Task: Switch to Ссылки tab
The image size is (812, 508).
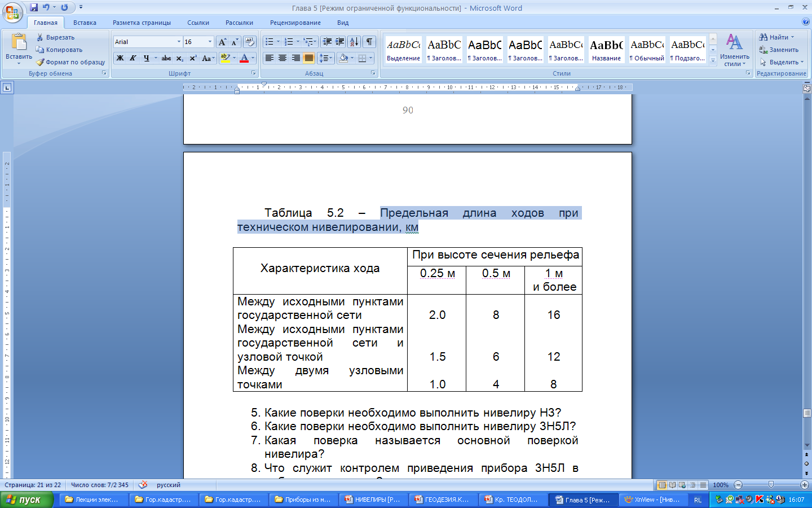Action: 198,23
